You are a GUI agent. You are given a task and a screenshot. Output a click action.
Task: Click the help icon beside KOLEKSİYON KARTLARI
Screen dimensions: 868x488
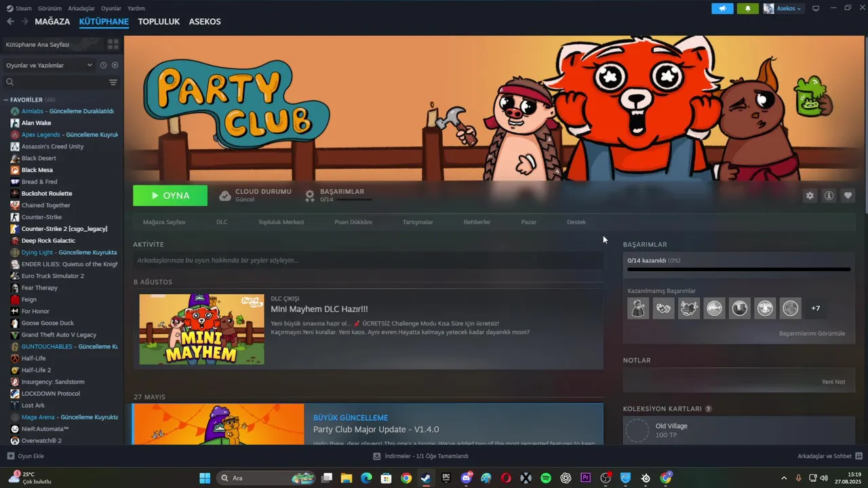coord(709,409)
